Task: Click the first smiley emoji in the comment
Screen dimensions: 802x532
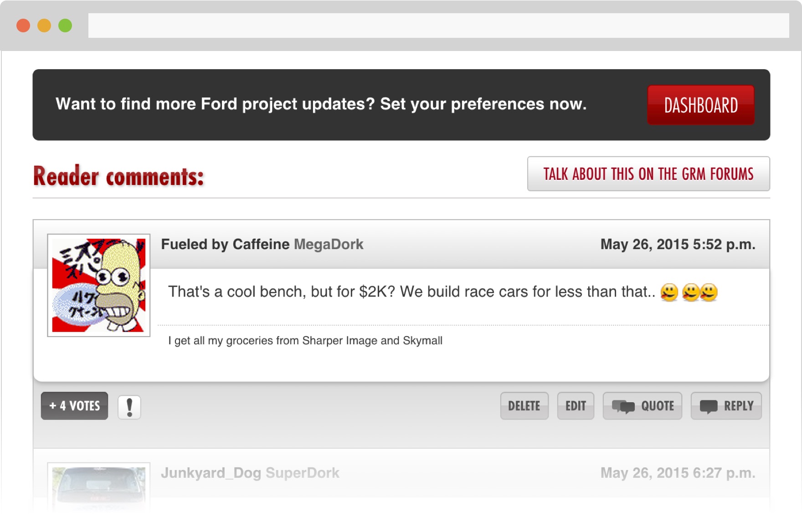Action: point(669,292)
